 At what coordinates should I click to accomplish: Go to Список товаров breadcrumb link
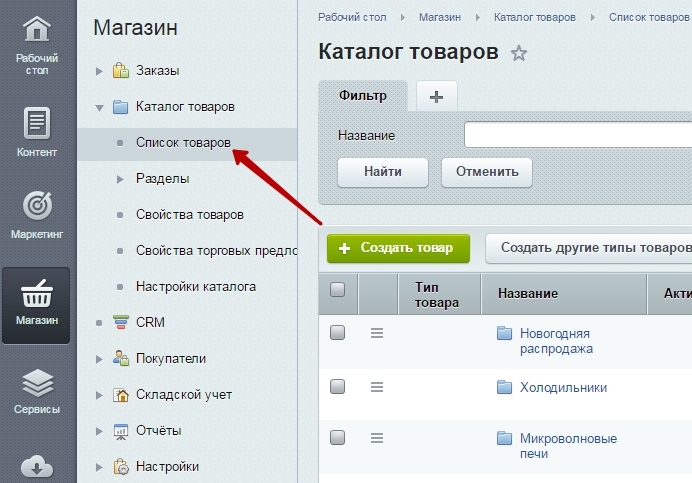click(x=649, y=17)
